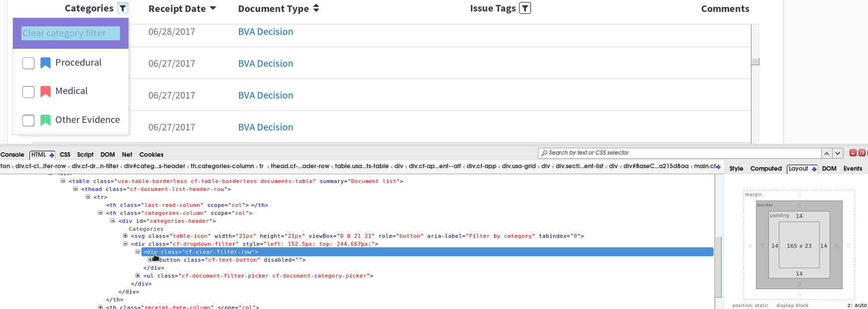Open the Cookies tab
868x309 pixels.
coord(151,155)
